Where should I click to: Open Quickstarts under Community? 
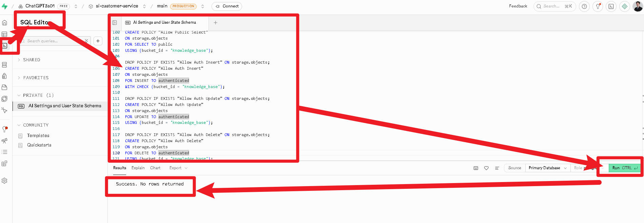tap(39, 145)
